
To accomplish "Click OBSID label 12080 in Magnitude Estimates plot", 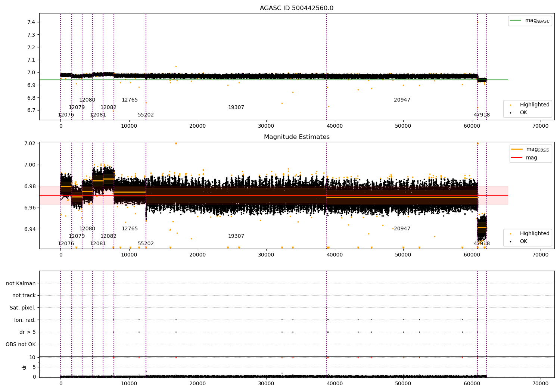I will coord(87,229).
